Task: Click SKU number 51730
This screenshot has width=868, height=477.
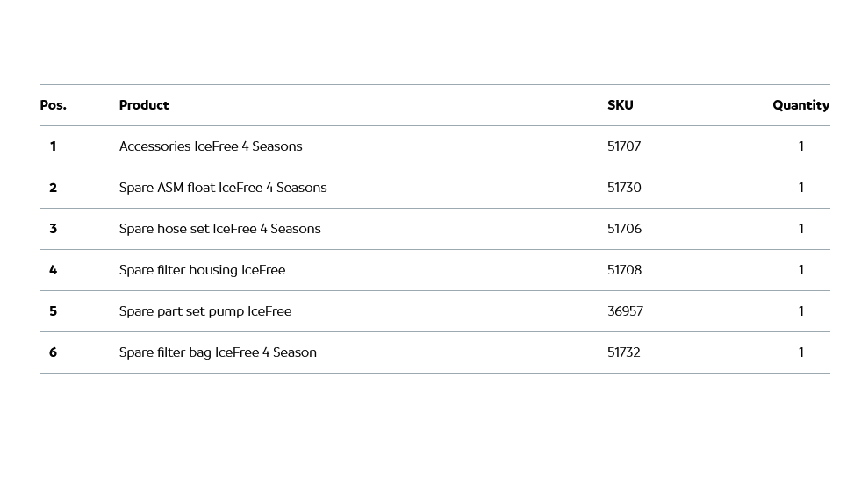Action: click(x=624, y=188)
